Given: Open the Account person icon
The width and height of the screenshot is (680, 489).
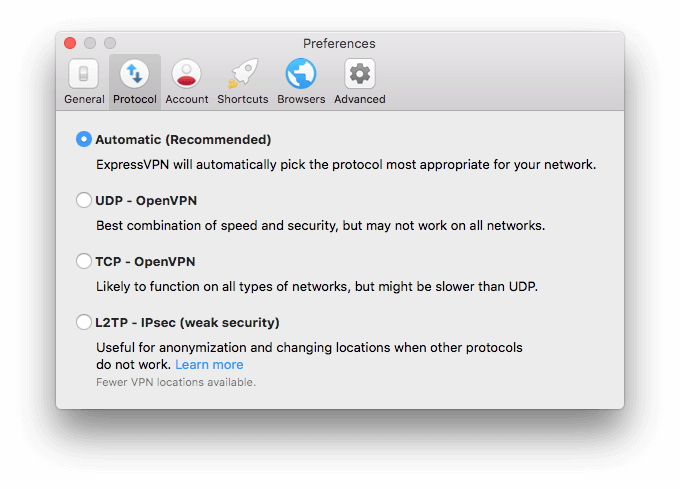Looking at the screenshot, I should pos(186,74).
